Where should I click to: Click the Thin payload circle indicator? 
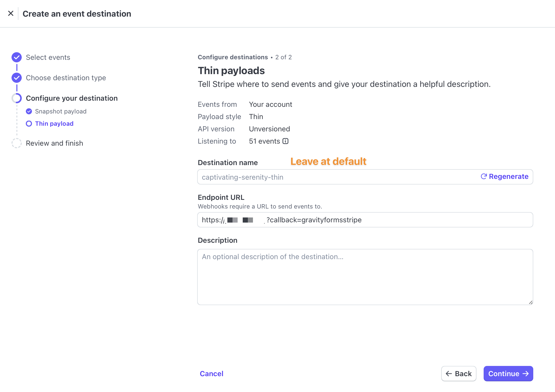(x=29, y=123)
